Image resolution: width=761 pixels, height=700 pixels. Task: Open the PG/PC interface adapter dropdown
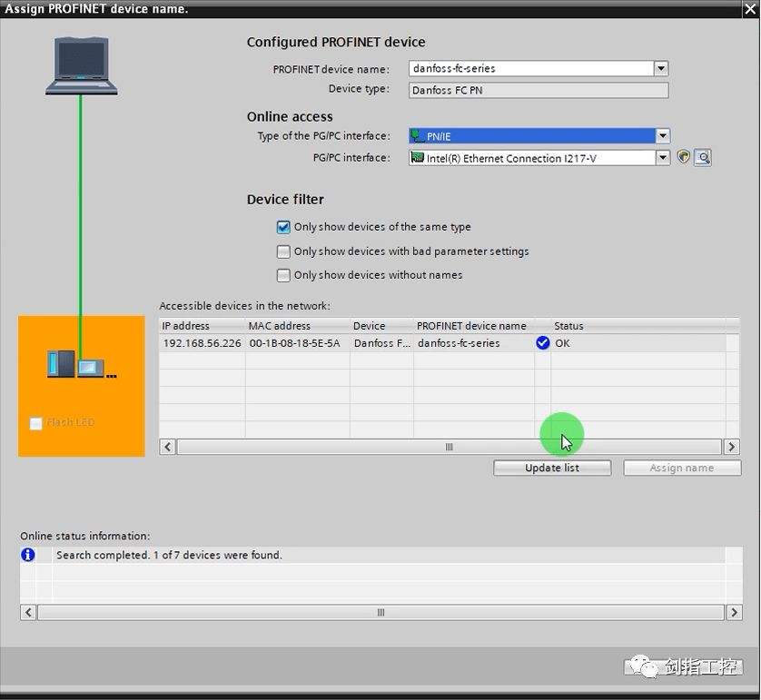pyautogui.click(x=662, y=158)
